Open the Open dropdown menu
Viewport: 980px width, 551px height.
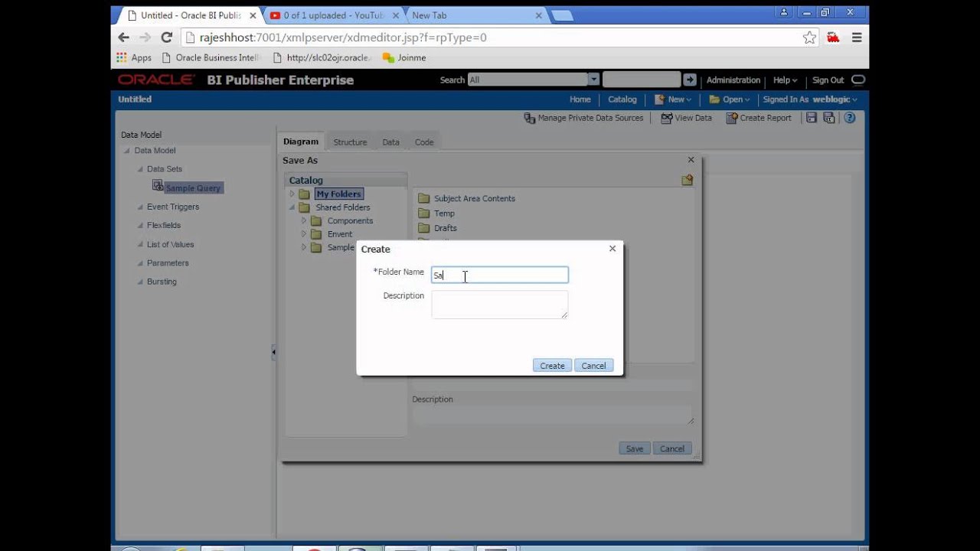(730, 99)
